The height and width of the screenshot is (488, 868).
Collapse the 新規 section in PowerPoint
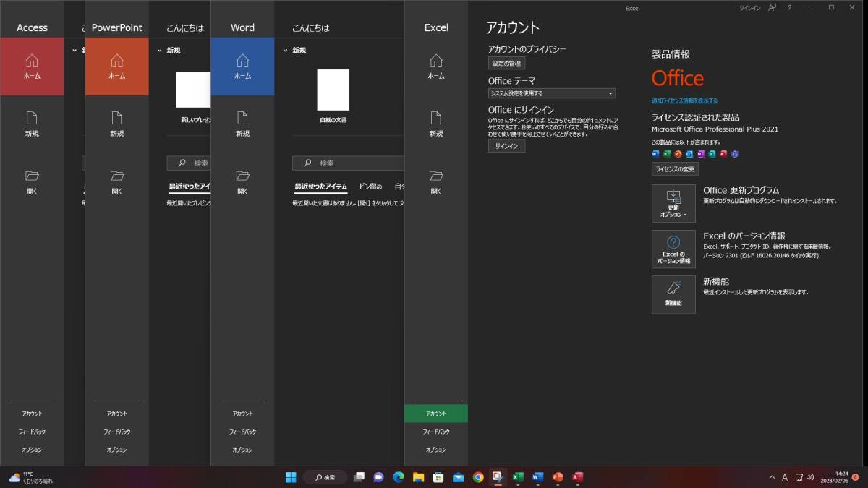[160, 51]
